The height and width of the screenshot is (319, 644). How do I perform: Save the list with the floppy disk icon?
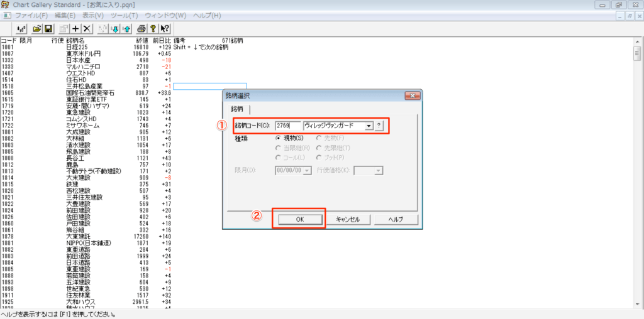[48, 29]
